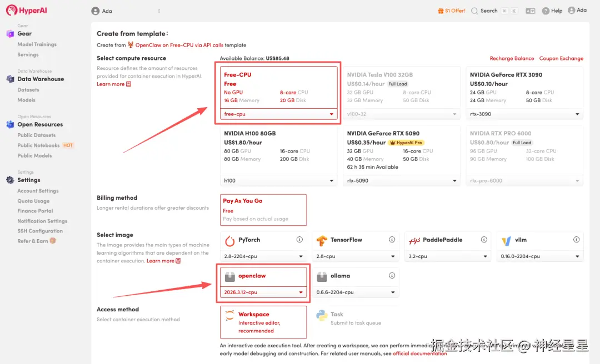Screen dimensions: 600x364
Task: Choose Task access method
Action: [356, 318]
